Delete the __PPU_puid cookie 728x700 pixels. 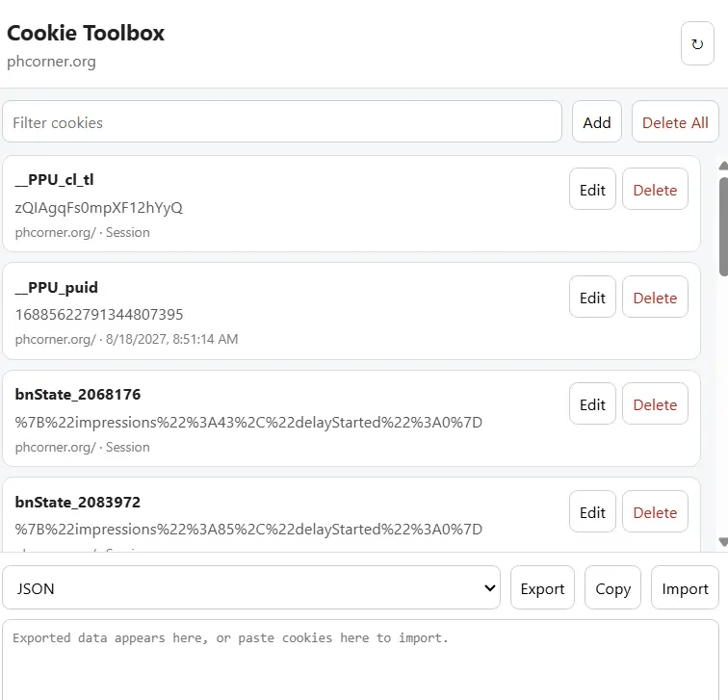tap(655, 297)
